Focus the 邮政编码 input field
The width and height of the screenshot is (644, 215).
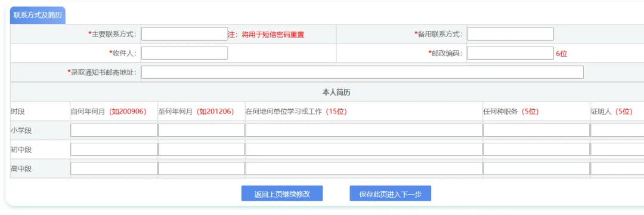pyautogui.click(x=510, y=53)
